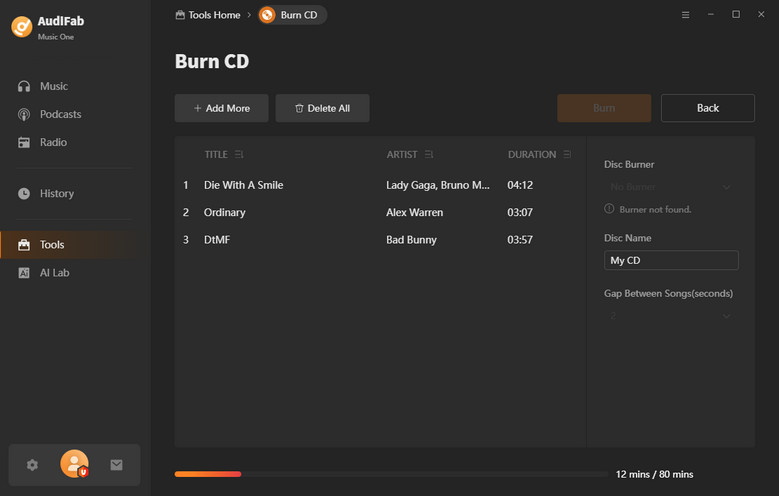Select the track Die With A Smile
Viewport: 779px width, 496px height.
tap(243, 185)
